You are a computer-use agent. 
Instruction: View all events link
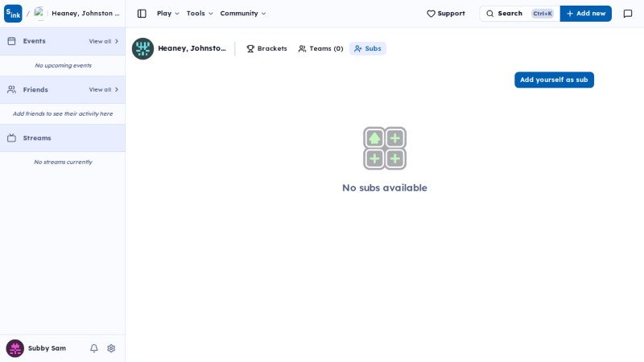point(104,41)
